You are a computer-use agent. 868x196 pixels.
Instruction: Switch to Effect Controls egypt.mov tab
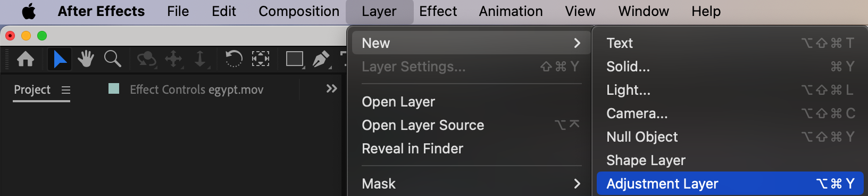(196, 89)
